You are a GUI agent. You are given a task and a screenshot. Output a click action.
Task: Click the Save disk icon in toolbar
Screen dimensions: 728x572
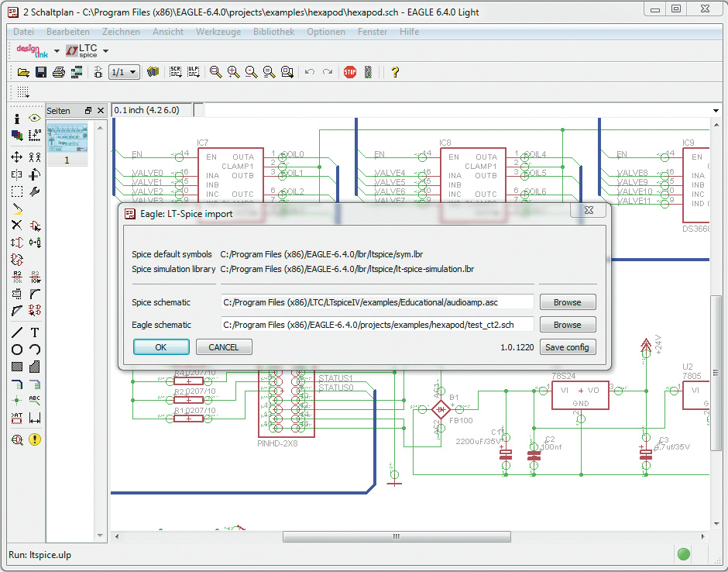41,72
